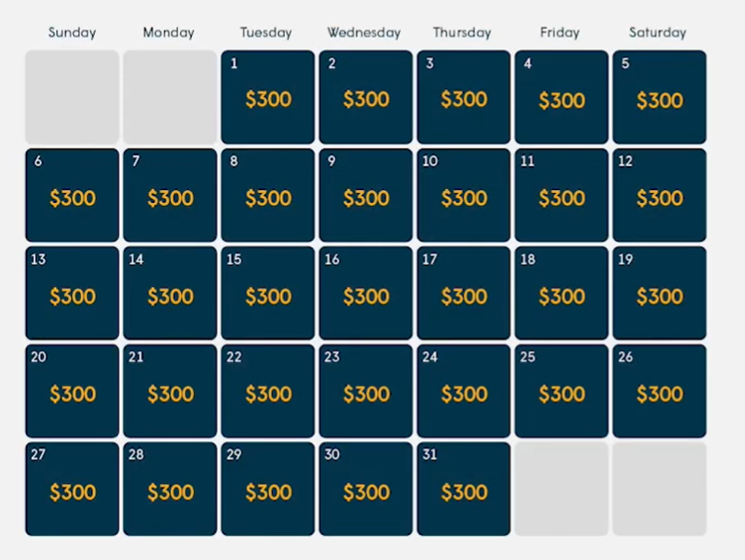Select the day 22 $300 tile
The image size is (745, 560).
pos(268,391)
